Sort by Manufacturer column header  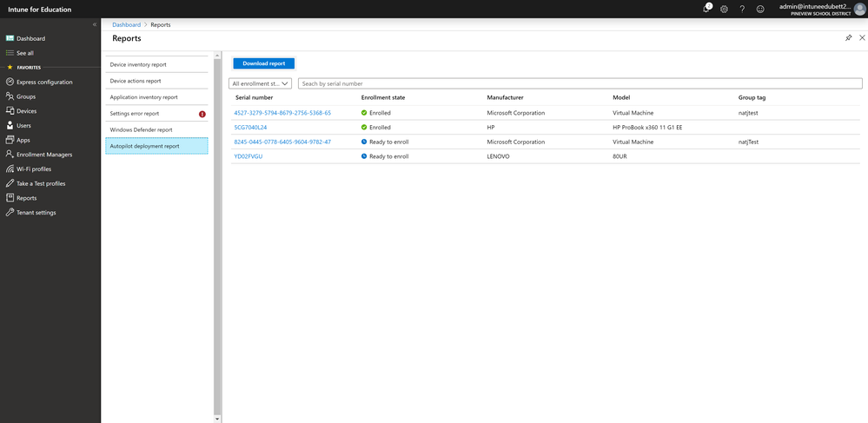pyautogui.click(x=506, y=97)
